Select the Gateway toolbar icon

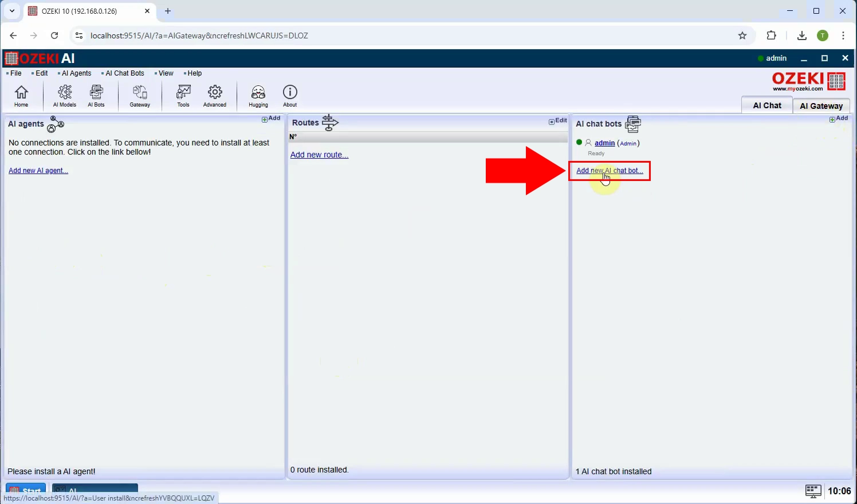coord(140,96)
